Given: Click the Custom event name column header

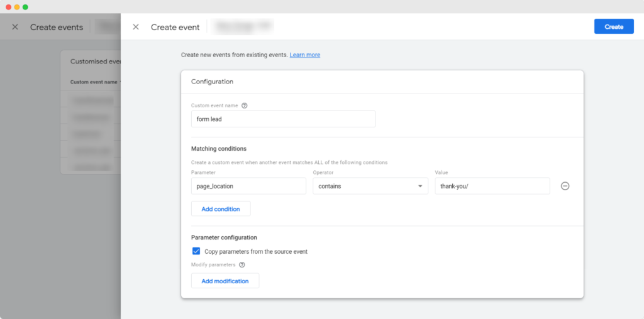Looking at the screenshot, I should point(94,82).
